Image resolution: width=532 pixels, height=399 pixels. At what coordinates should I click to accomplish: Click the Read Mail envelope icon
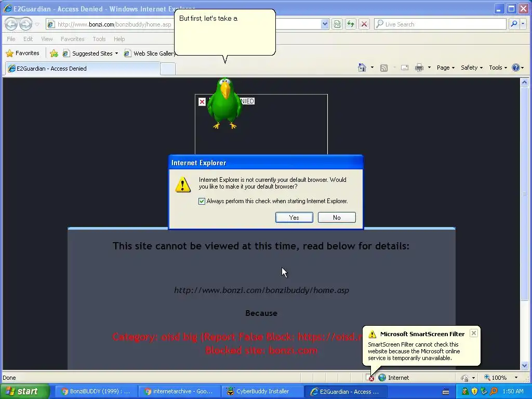point(404,68)
